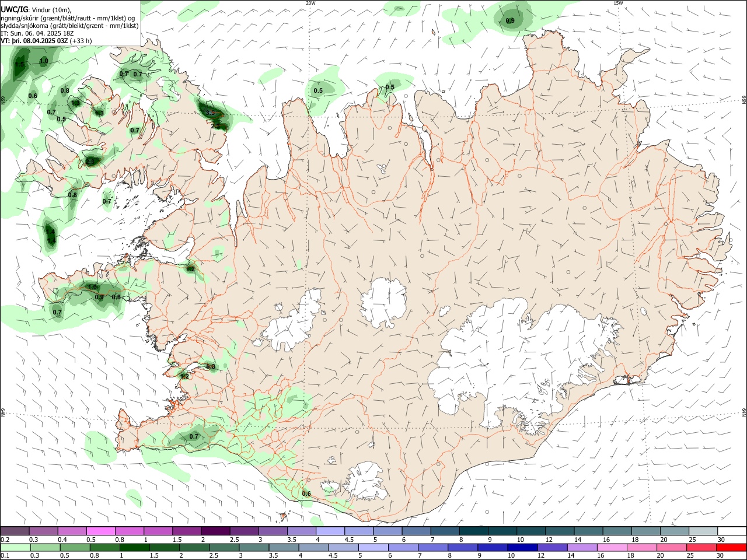
Task: Click the 0.6 value on the south coast
Action: (306, 494)
